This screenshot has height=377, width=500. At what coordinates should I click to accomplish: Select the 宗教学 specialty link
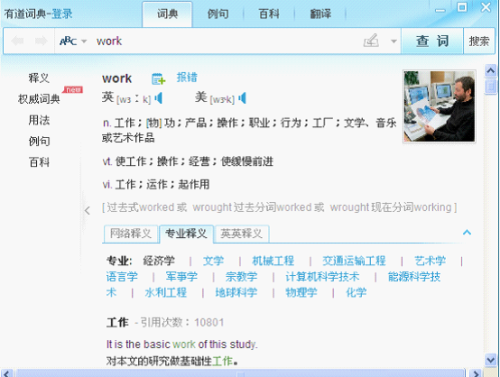point(241,277)
